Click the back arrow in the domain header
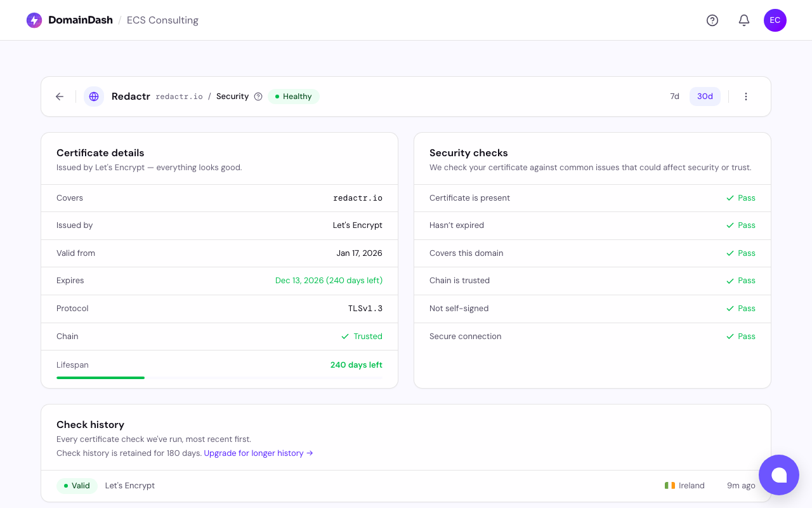 click(x=59, y=97)
